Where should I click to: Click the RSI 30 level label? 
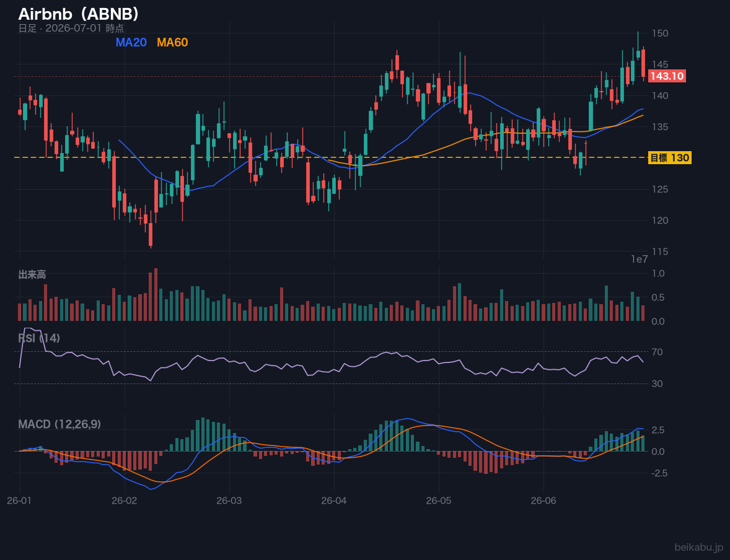pos(657,383)
